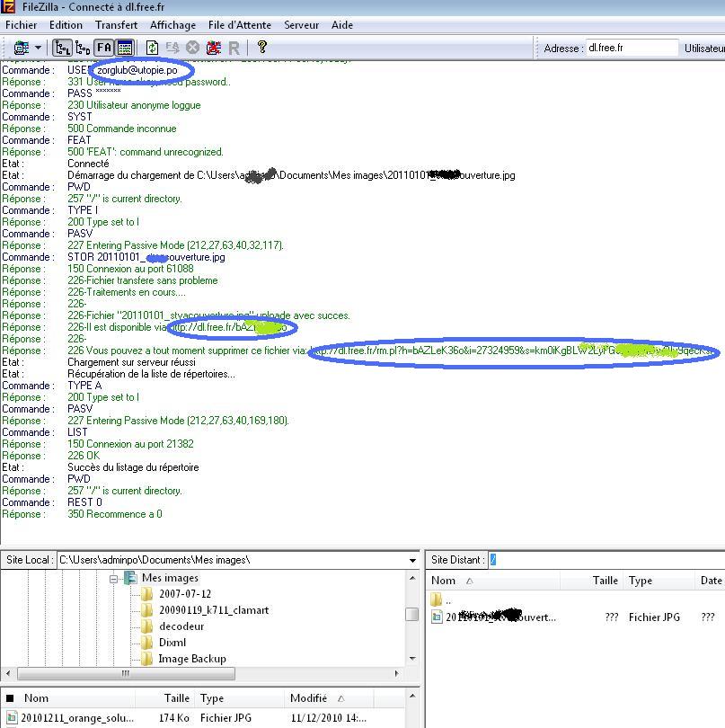Click the horizontal scrollbar right arrow
This screenshot has height=728, width=725.
pyautogui.click(x=396, y=673)
